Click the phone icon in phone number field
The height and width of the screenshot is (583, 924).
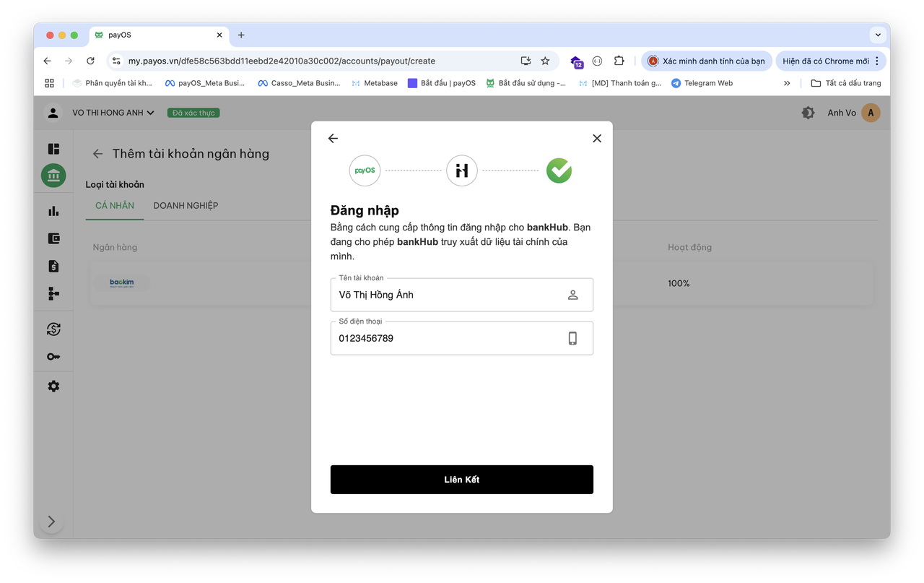point(572,338)
